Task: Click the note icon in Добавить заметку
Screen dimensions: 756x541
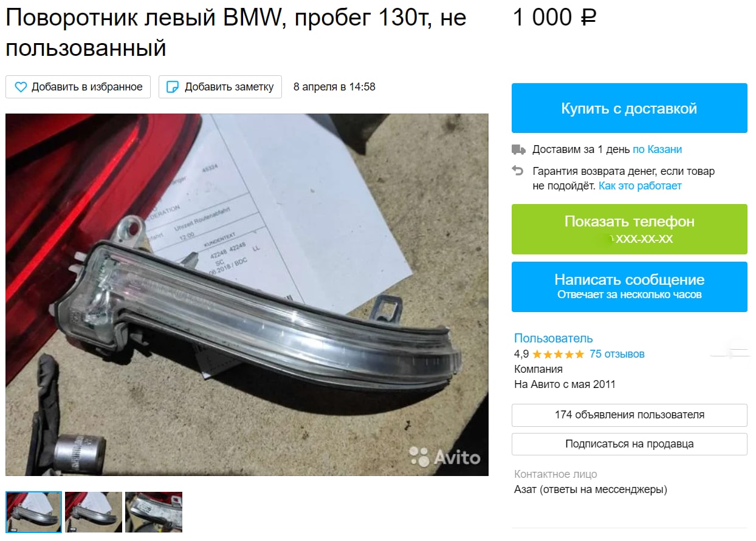Action: 173,87
